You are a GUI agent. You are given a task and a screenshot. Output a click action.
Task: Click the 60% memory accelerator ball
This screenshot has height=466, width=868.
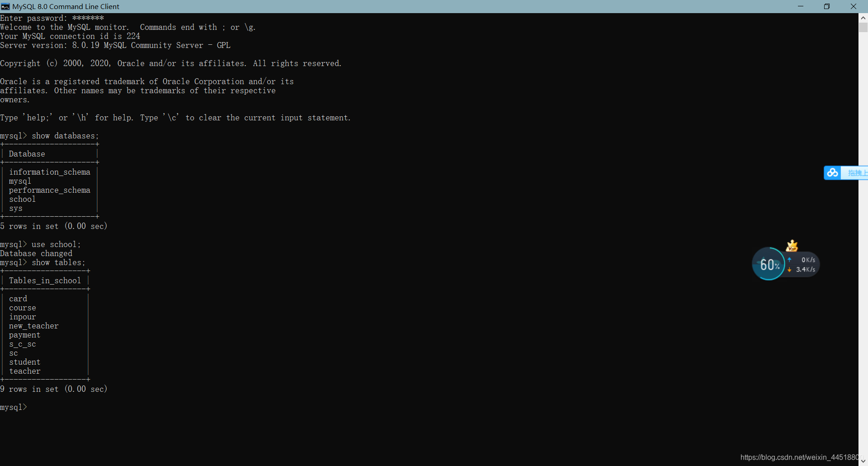(x=769, y=264)
